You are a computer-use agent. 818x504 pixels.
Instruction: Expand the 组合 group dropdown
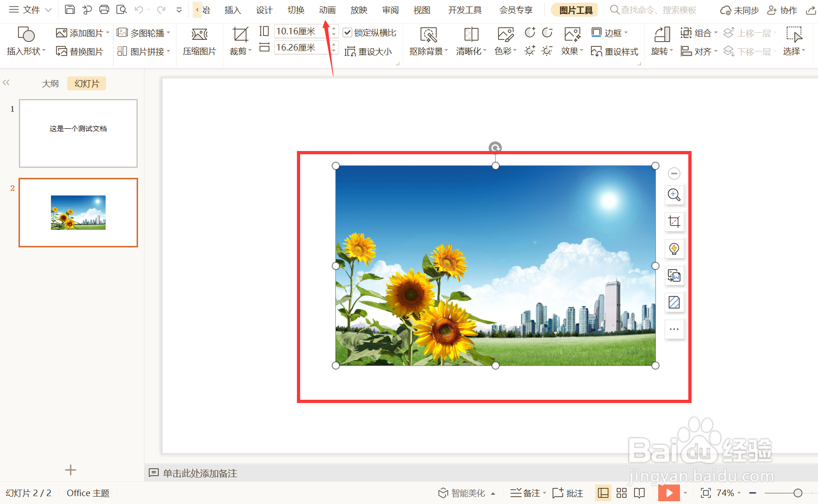tap(716, 32)
